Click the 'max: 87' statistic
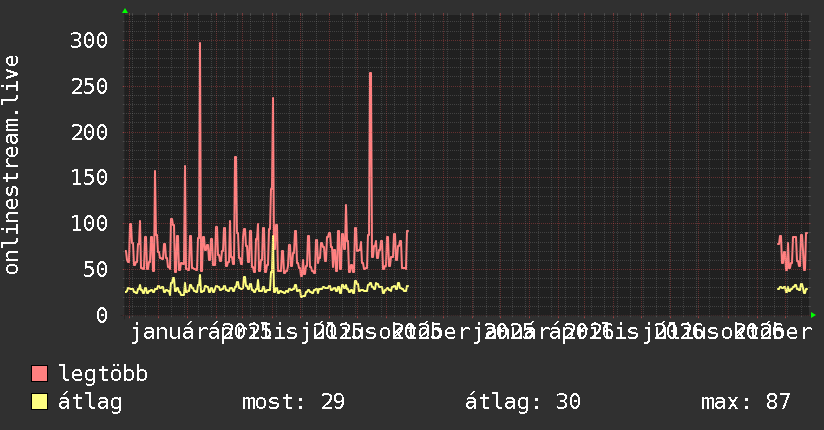The image size is (824, 430). tap(746, 402)
